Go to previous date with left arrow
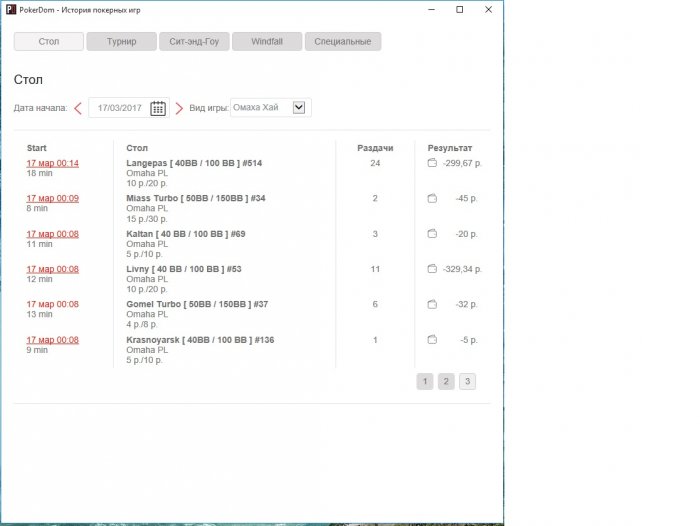The image size is (700, 526). click(x=78, y=108)
